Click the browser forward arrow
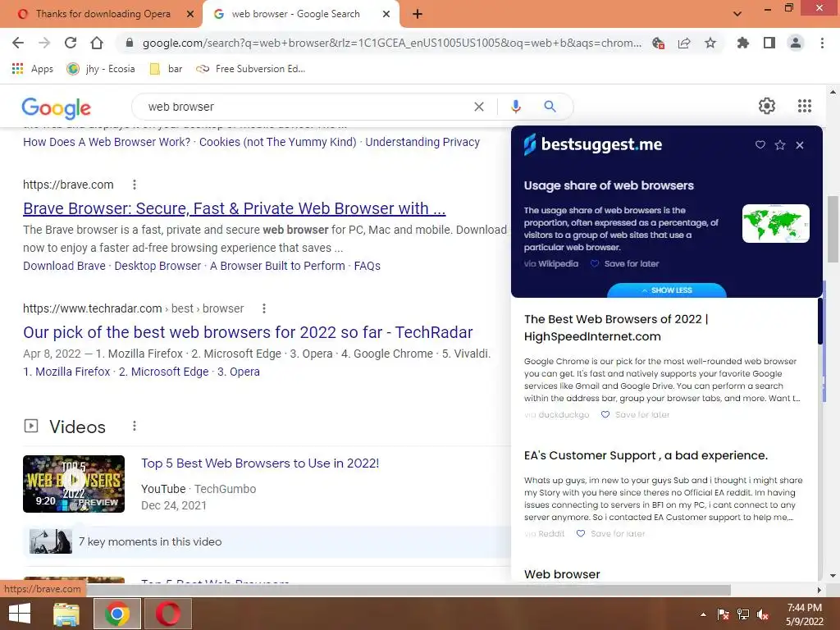Screen dimensions: 840x630 pos(44,43)
